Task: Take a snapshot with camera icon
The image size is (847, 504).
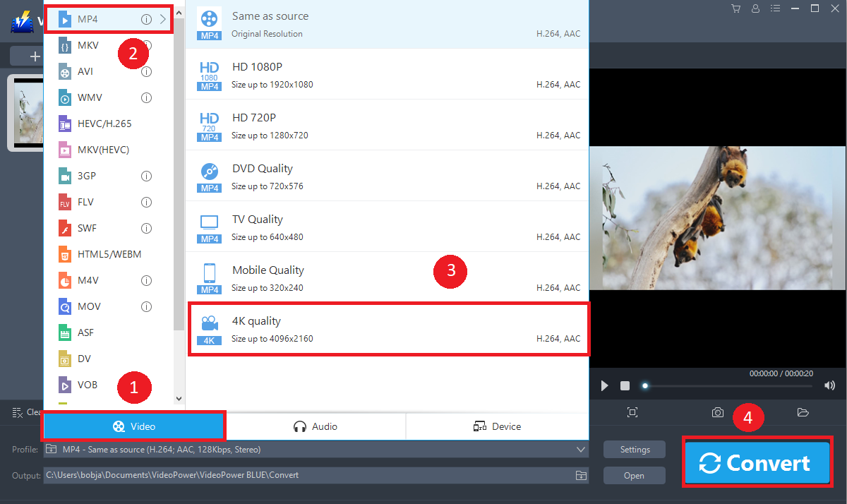Action: tap(718, 412)
